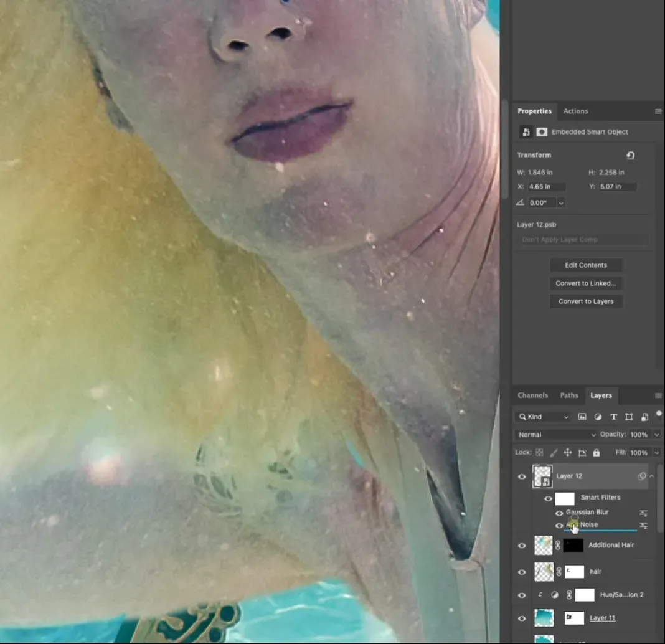Filter layers by type layers
This screenshot has height=644, width=665.
[613, 417]
